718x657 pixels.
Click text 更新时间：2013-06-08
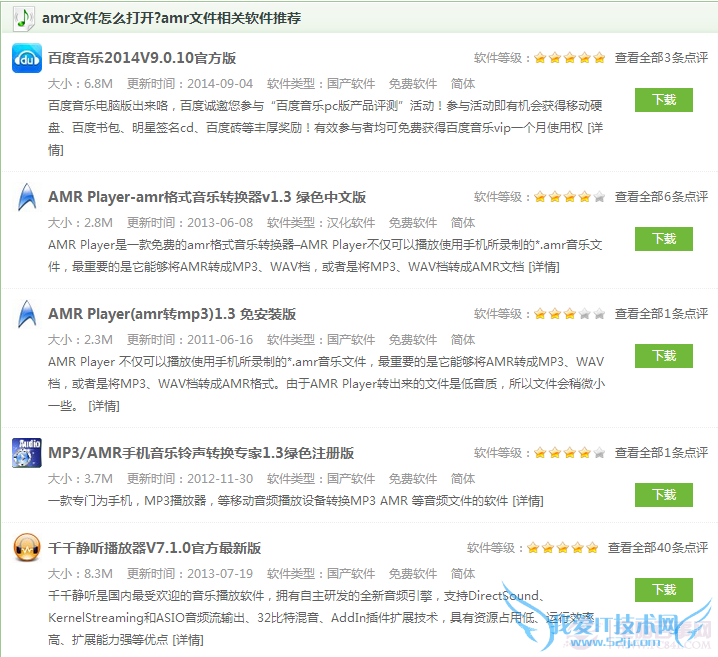(190, 223)
